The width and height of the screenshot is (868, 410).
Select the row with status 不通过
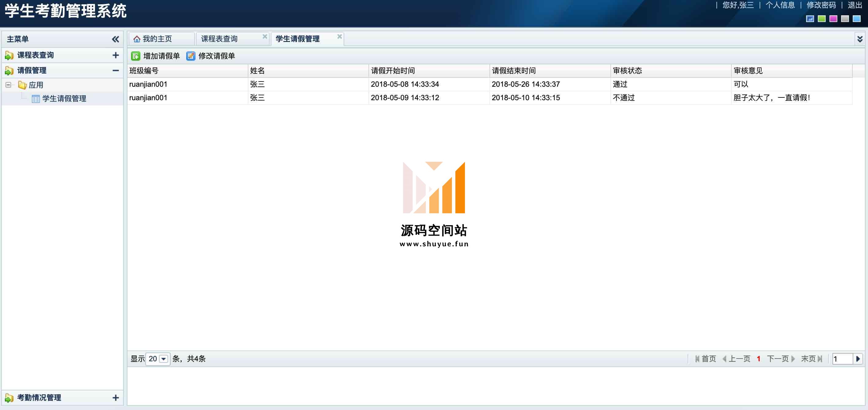coord(490,98)
